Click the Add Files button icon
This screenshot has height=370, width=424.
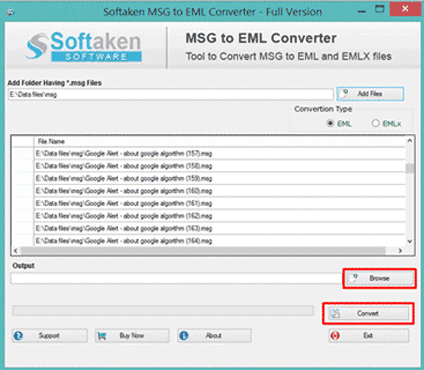pyautogui.click(x=345, y=94)
